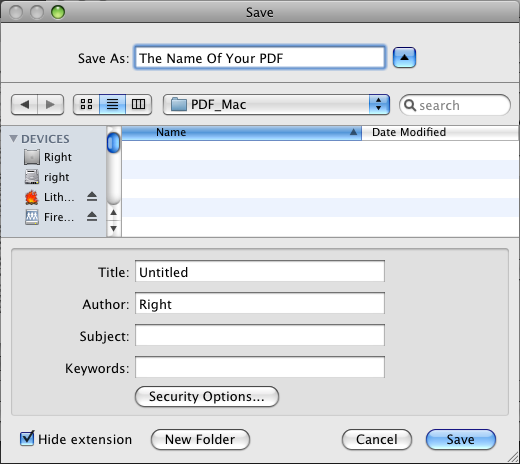Toggle the Hide extension checkbox

point(27,439)
